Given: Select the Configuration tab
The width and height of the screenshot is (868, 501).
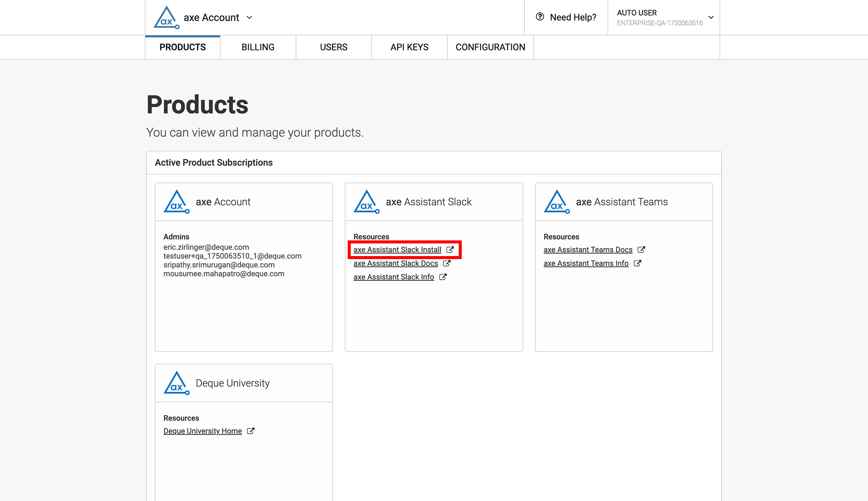Looking at the screenshot, I should pyautogui.click(x=490, y=47).
